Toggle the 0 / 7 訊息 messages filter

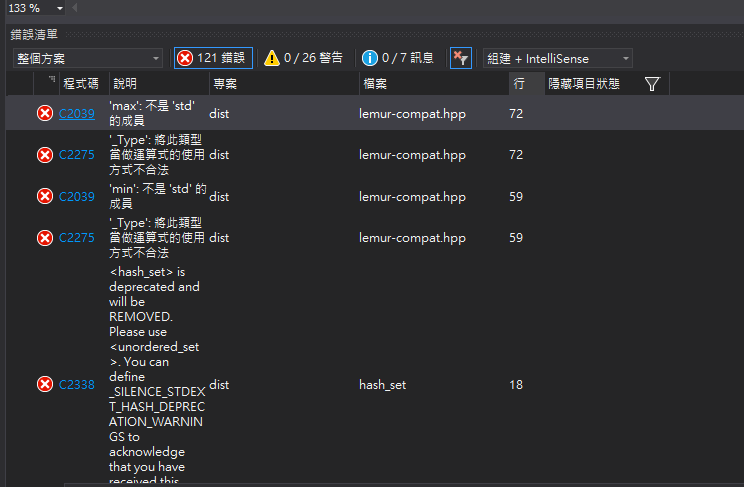398,58
